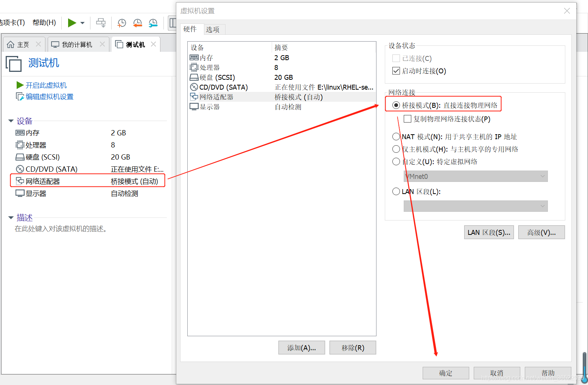
Task: Select CD/DVD (SATA) row icon in settings dialog
Action: coord(194,87)
